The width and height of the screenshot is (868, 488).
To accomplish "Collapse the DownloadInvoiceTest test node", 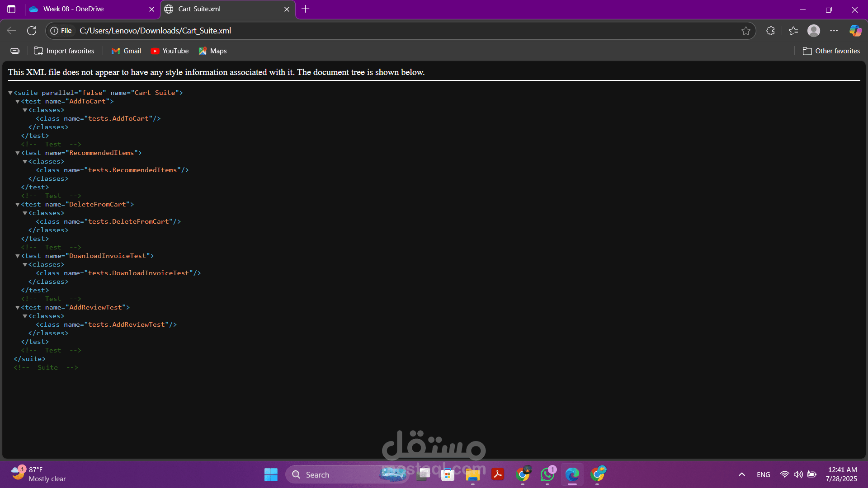I will (18, 256).
